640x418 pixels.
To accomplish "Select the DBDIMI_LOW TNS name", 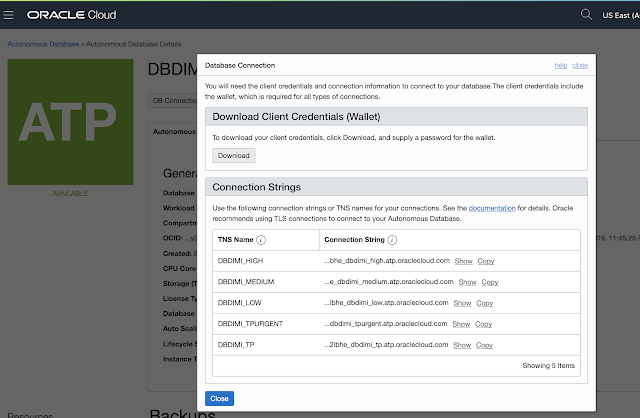I will tap(240, 303).
